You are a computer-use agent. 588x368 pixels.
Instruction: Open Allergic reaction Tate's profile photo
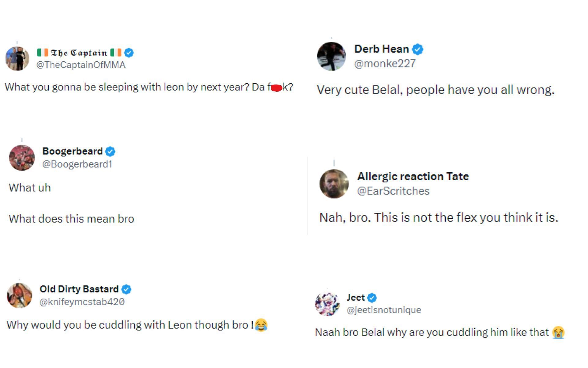click(334, 184)
